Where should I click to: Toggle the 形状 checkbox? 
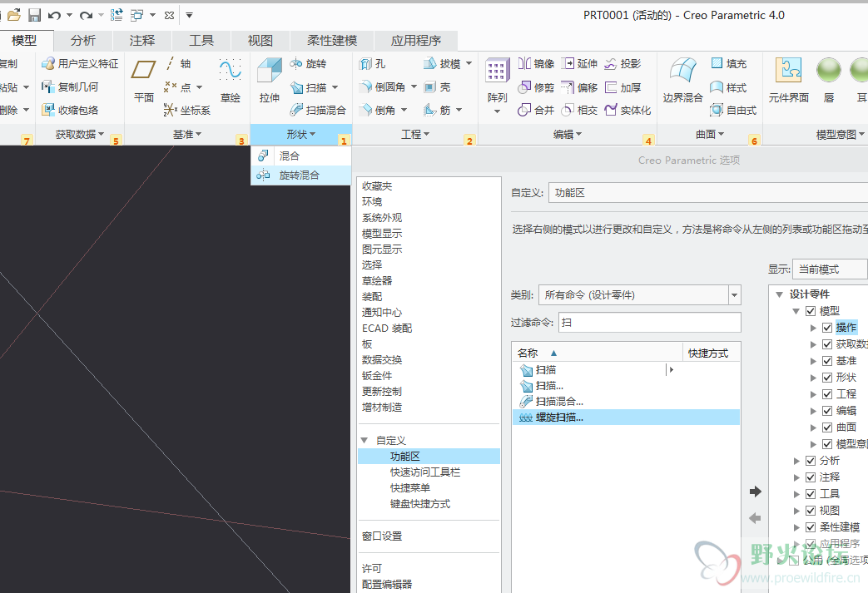[827, 378]
